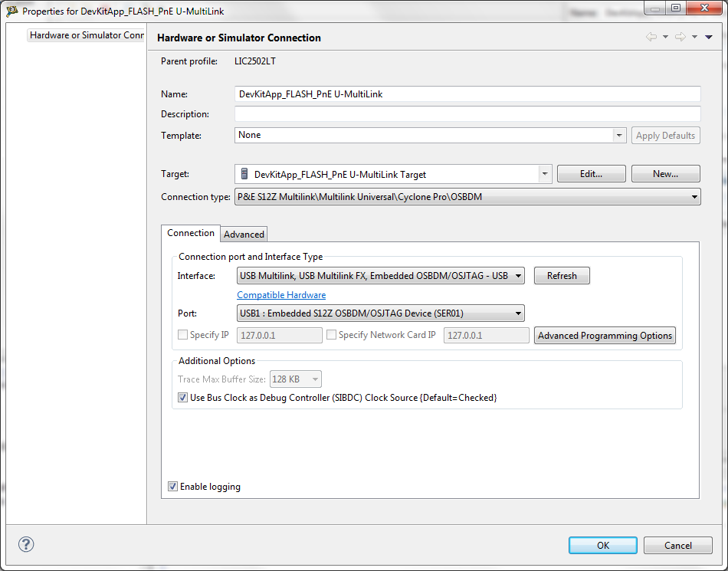Screen dimensions: 728x571
Task: Click the LIC2502LT parent profile text
Action: 255,61
